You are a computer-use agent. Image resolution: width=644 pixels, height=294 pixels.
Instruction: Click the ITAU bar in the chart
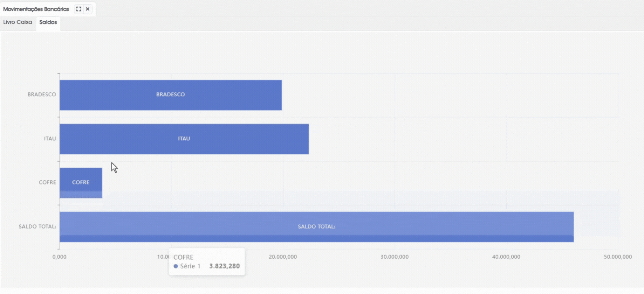coord(184,139)
